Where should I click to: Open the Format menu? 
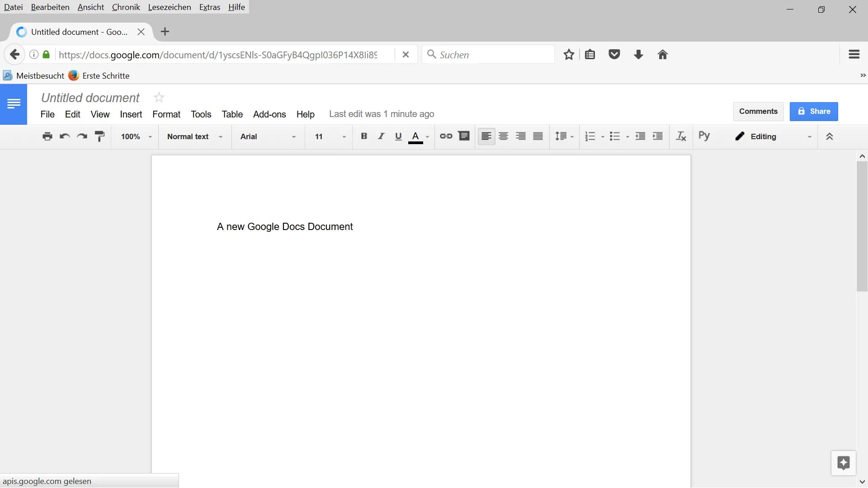point(166,114)
